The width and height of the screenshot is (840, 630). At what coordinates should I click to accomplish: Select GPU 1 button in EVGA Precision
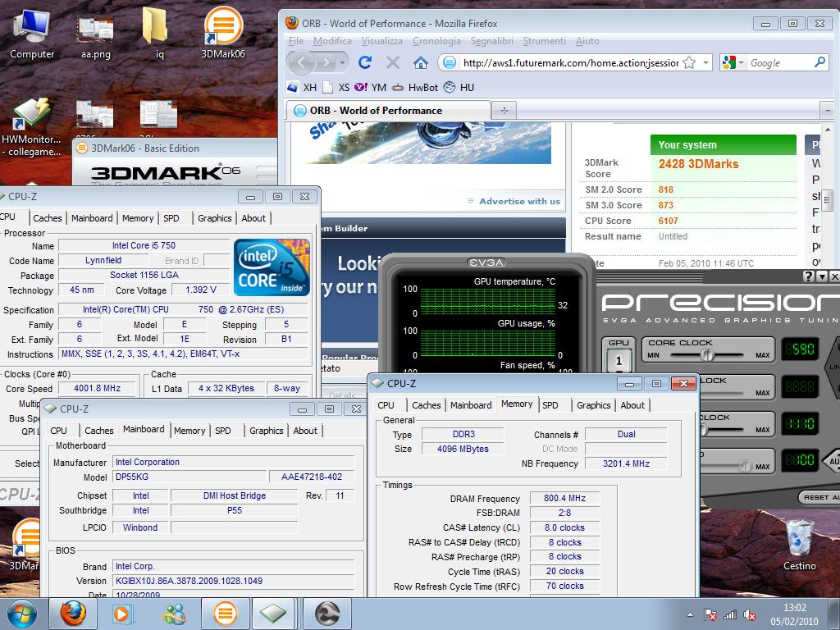619,361
